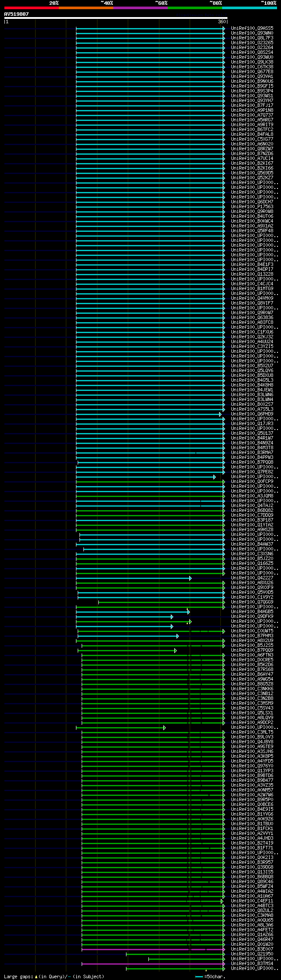Select the UniRef100_B9S3P4 label
The height and width of the screenshot is (980, 281).
[252, 91]
